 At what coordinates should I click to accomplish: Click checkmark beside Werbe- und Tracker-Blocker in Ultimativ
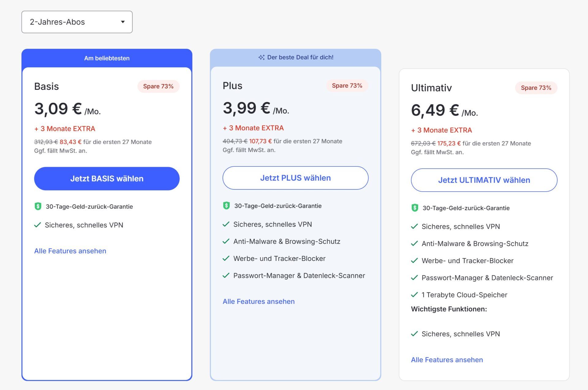414,261
